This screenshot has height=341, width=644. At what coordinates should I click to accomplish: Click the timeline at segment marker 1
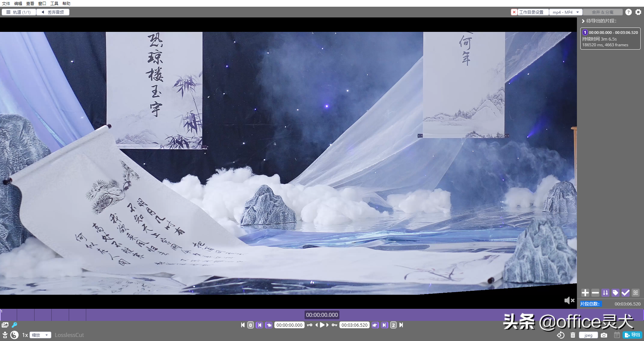coord(1,311)
